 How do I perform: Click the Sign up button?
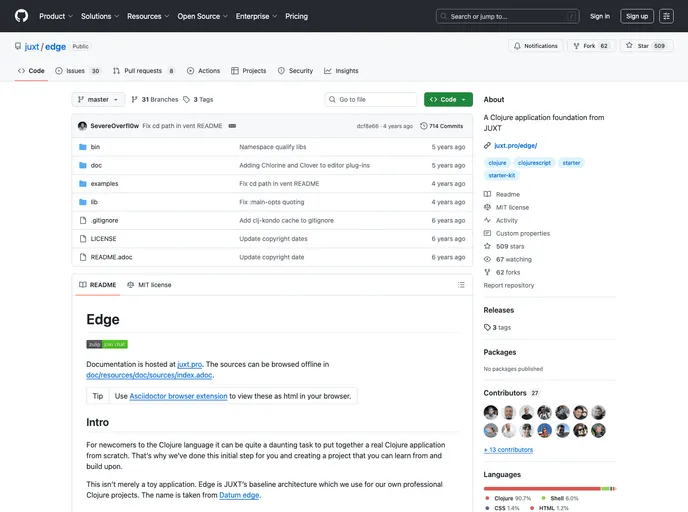pyautogui.click(x=637, y=16)
